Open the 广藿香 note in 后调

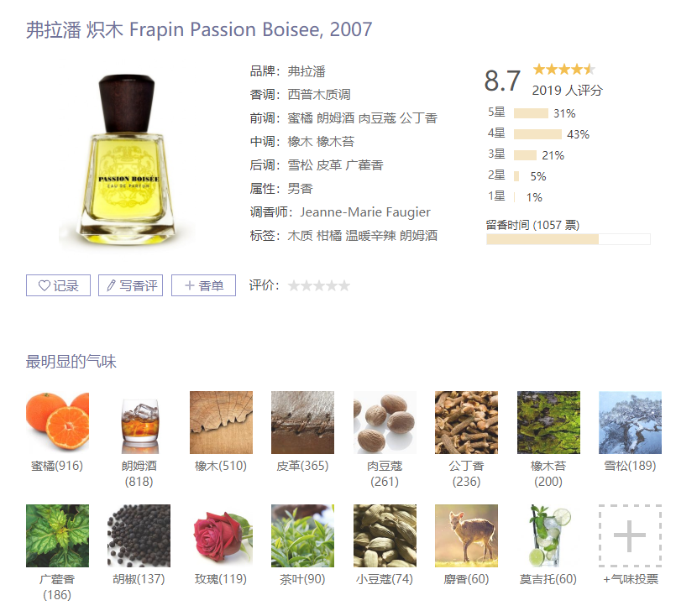click(x=364, y=165)
